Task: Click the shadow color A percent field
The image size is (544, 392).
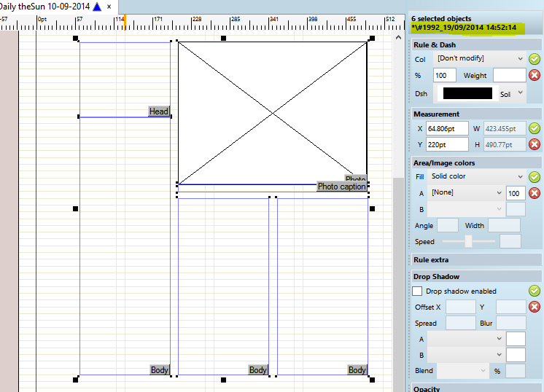Action: click(x=516, y=339)
